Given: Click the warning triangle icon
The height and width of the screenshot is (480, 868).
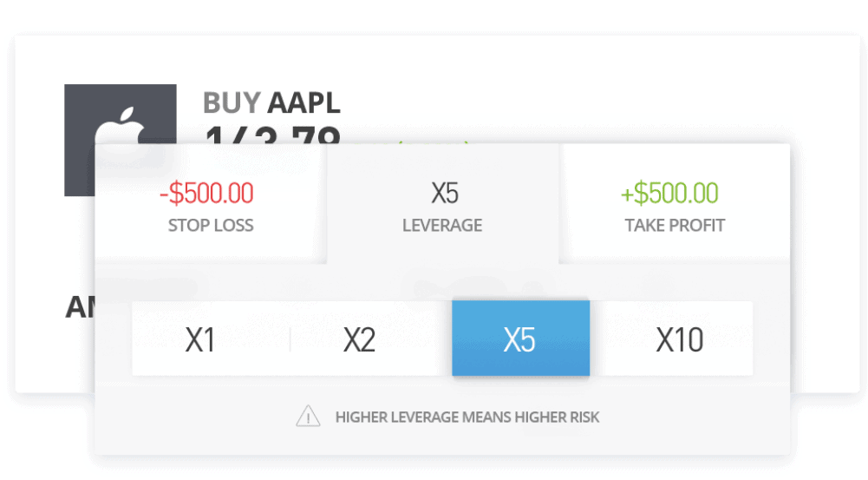Looking at the screenshot, I should [308, 417].
